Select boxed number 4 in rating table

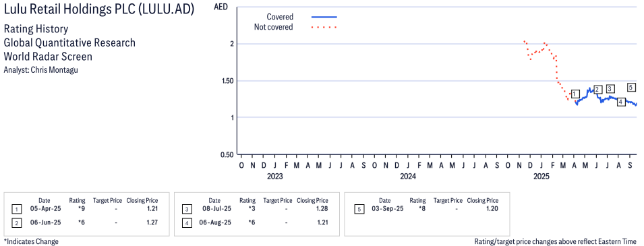click(x=187, y=222)
